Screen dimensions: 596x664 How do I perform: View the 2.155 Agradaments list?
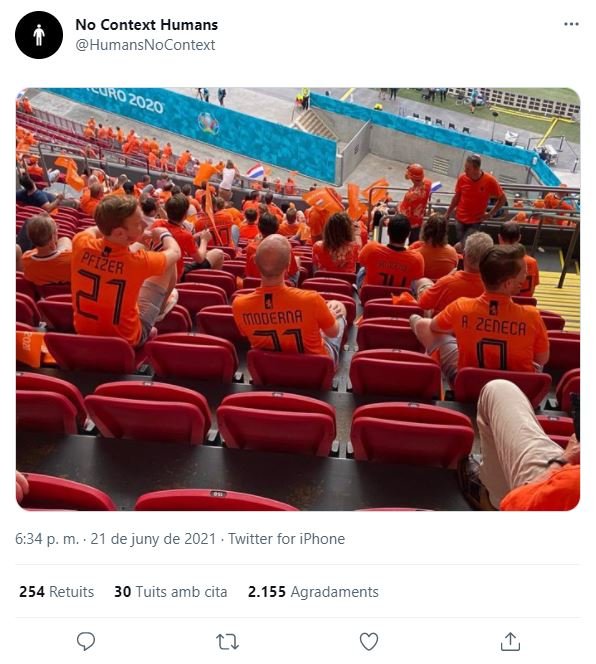(x=313, y=592)
